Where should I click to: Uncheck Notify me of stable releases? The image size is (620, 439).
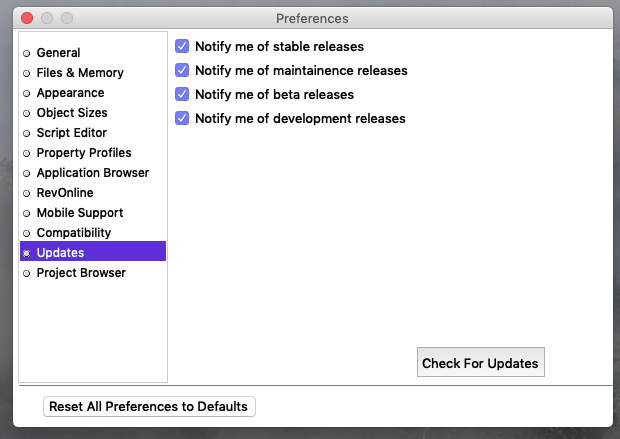coord(182,46)
